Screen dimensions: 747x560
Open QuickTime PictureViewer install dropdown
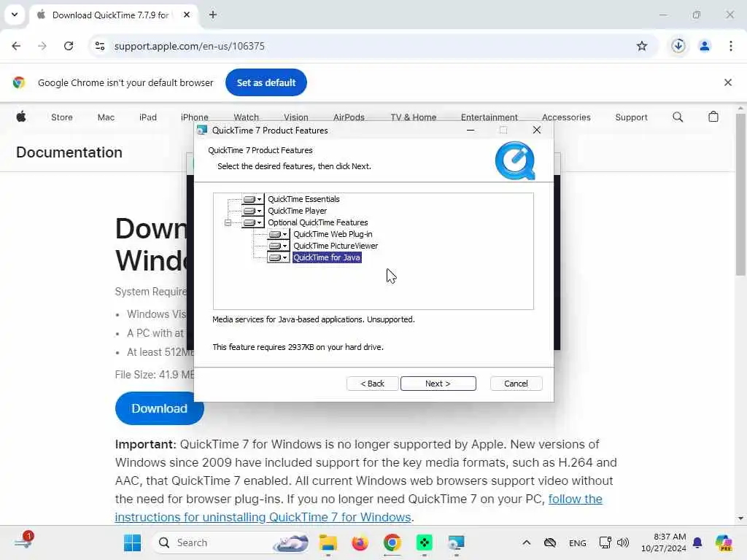278,246
